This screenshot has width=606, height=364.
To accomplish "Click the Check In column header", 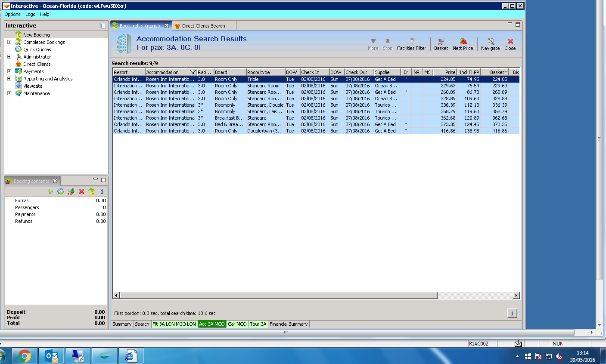I will click(315, 72).
